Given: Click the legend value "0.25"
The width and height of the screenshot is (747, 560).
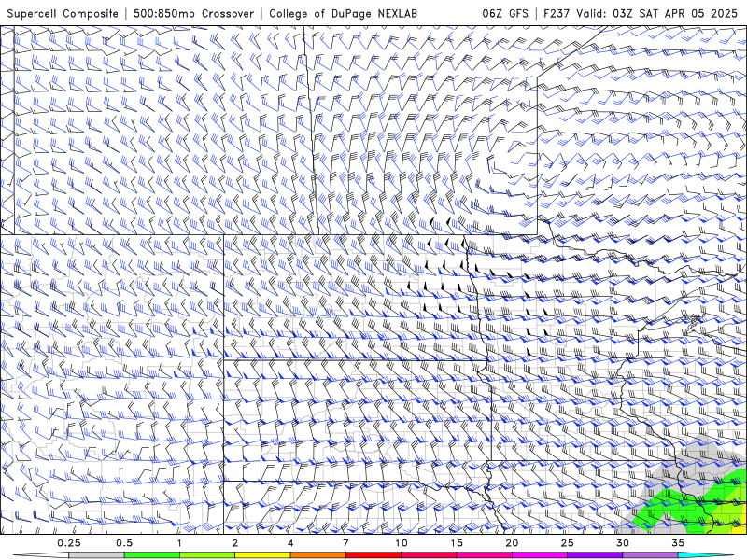Looking at the screenshot, I should point(69,543).
